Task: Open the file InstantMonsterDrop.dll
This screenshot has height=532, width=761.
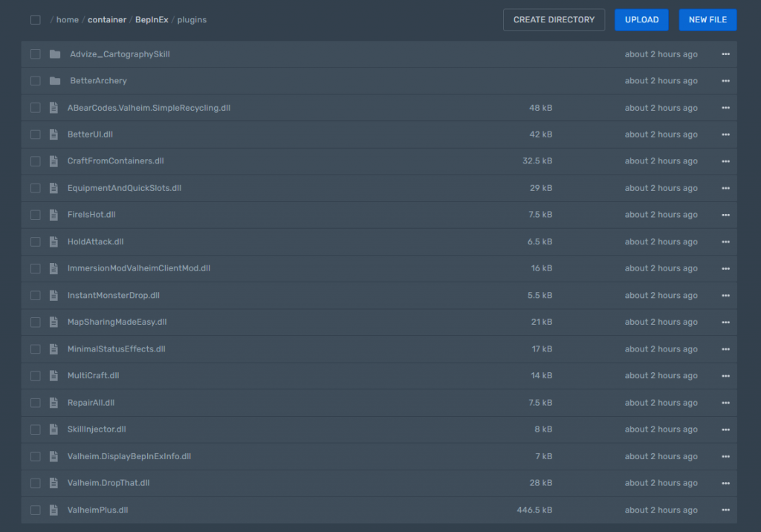Action: click(114, 295)
